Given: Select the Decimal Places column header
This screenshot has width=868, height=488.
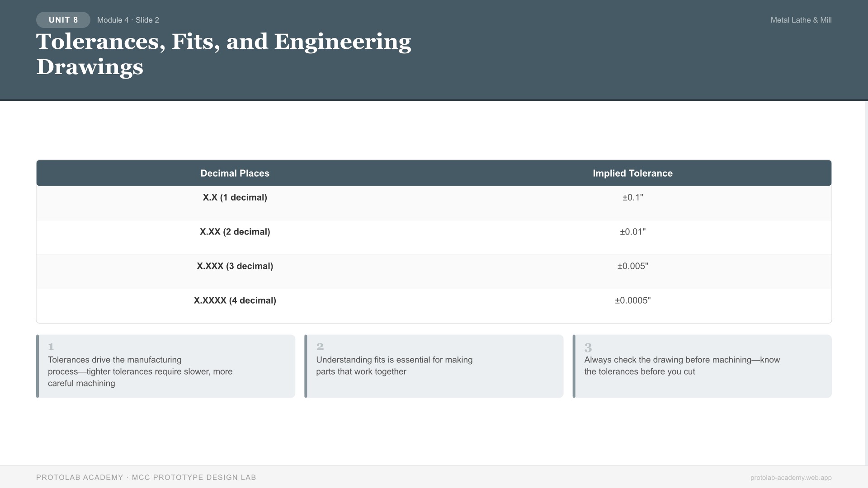Looking at the screenshot, I should (235, 173).
